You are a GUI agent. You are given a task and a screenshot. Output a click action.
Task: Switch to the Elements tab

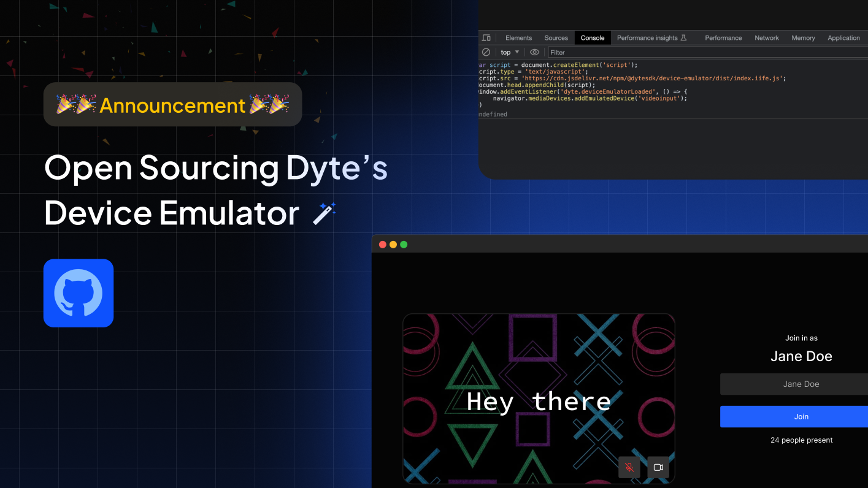518,37
